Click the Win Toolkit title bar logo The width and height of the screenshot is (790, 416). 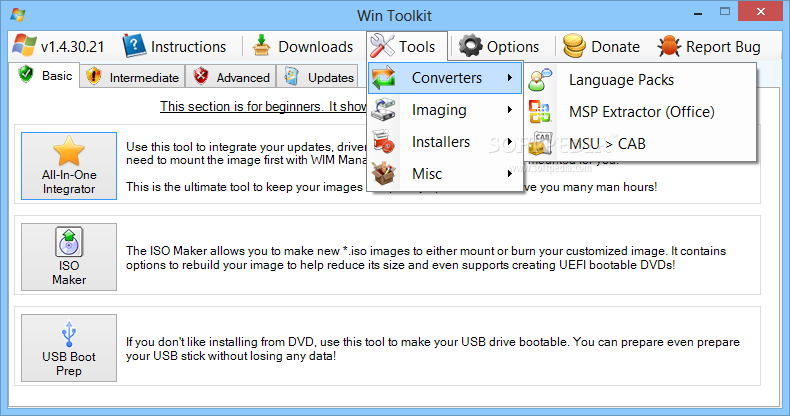(18, 15)
